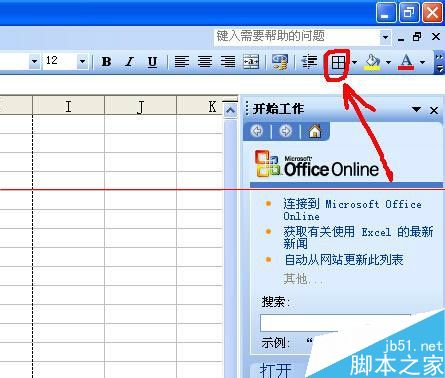Viewport: 445px width, 378px height.
Task: Apply red font color
Action: (406, 62)
